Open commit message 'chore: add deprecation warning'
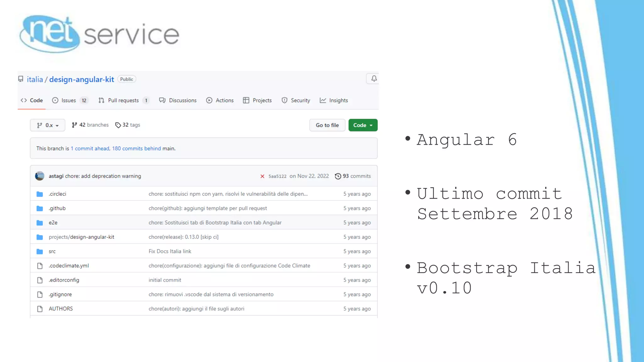The width and height of the screenshot is (644, 362). tap(103, 176)
